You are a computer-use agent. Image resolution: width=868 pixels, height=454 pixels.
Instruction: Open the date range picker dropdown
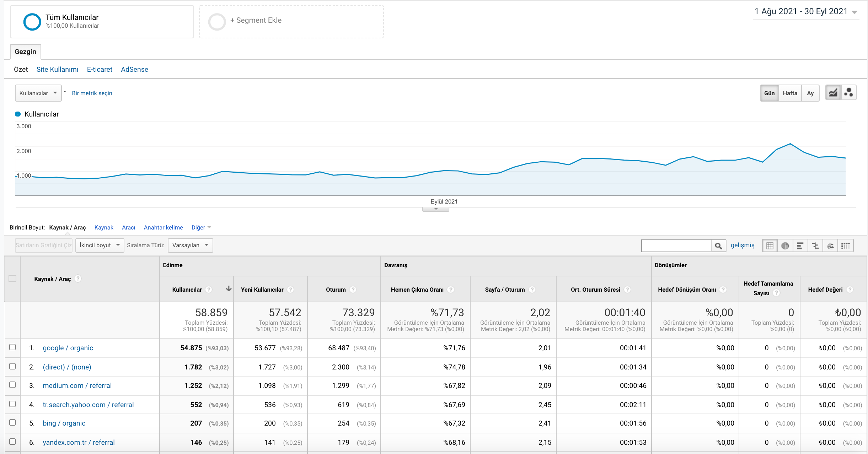click(806, 12)
